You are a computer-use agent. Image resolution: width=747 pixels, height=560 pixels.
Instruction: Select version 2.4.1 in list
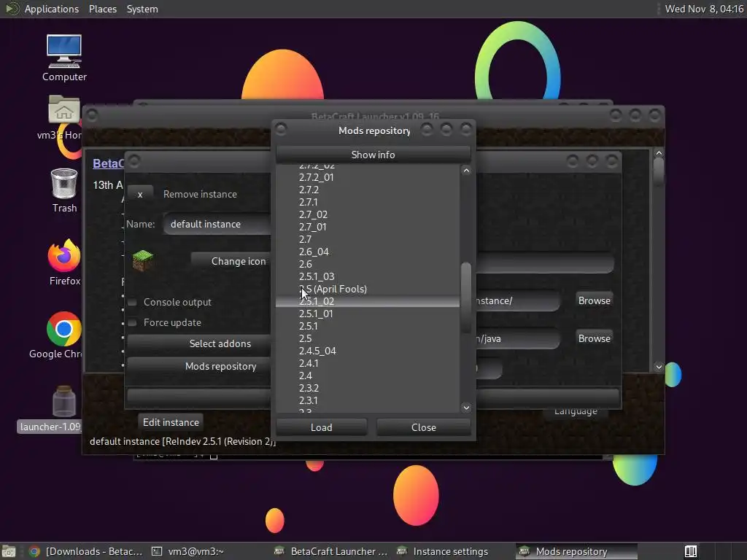[368, 363]
